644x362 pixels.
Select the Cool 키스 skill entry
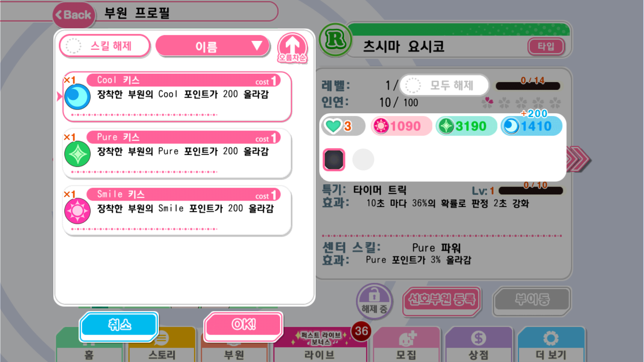click(x=177, y=97)
